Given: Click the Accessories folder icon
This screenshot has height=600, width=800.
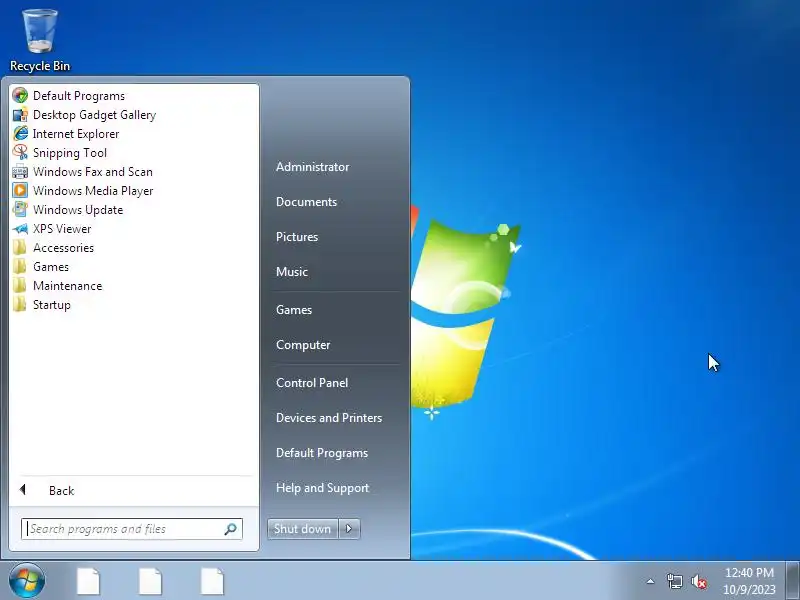Looking at the screenshot, I should [20, 247].
